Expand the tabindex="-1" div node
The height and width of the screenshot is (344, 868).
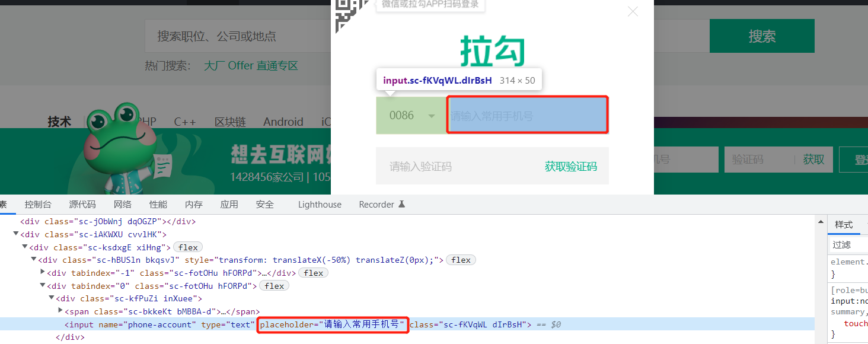pos(43,272)
